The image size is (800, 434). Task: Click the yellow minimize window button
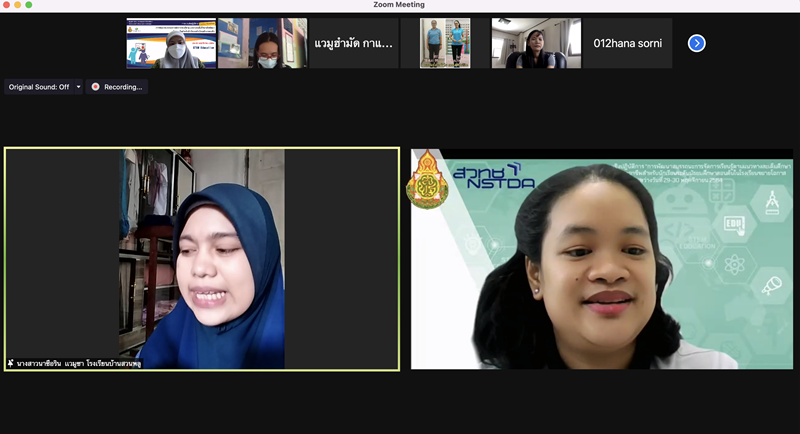(x=28, y=6)
